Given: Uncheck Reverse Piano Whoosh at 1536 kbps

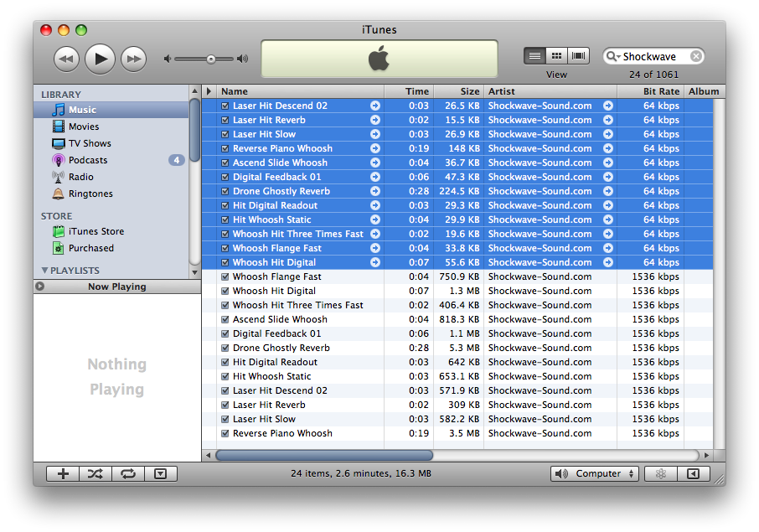Looking at the screenshot, I should tap(225, 434).
